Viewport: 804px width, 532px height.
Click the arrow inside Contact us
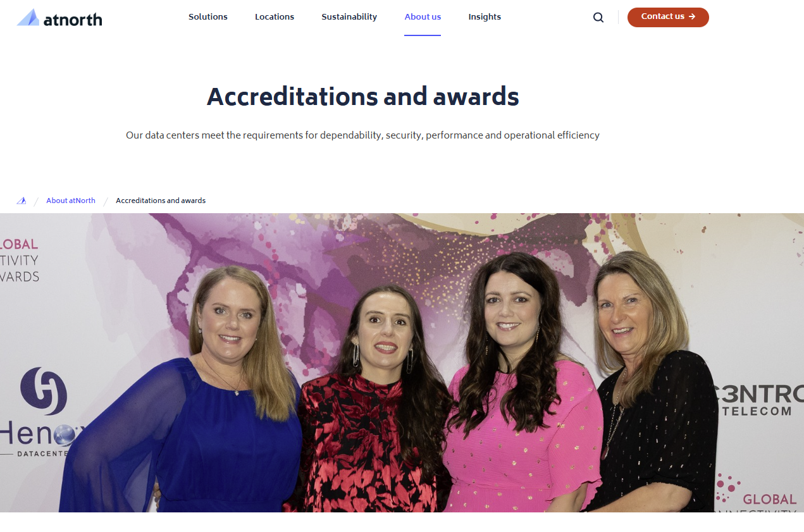tap(692, 17)
